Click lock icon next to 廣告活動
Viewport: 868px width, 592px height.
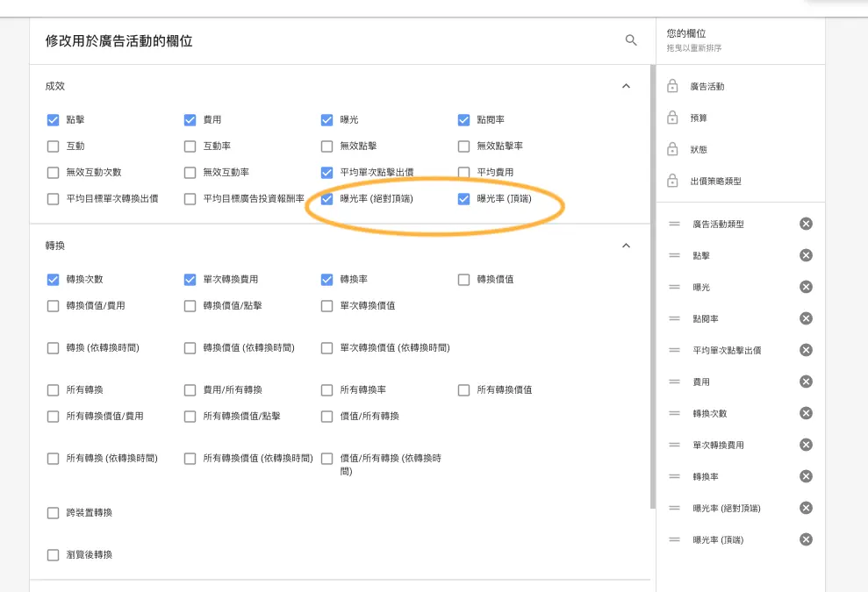point(672,86)
